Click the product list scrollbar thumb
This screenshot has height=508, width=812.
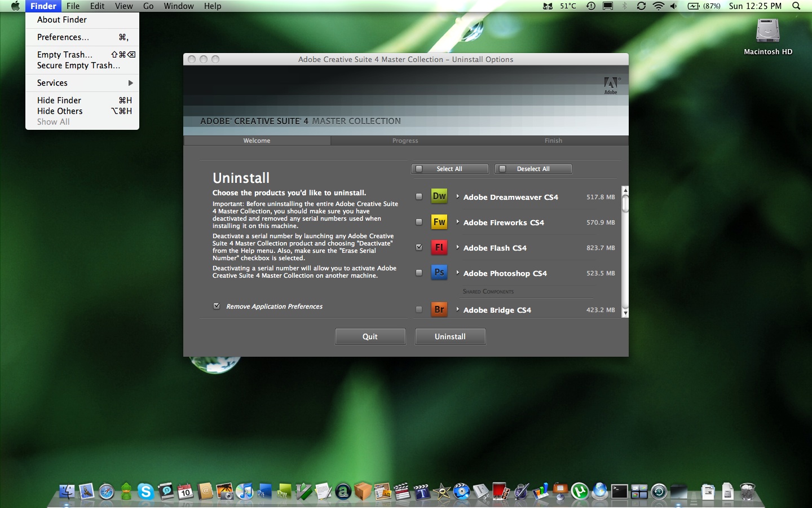click(x=625, y=203)
